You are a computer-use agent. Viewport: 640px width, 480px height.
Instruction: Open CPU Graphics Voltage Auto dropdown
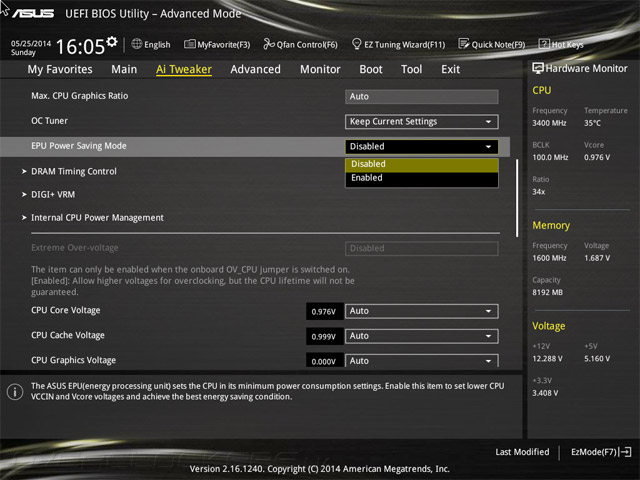pos(422,360)
